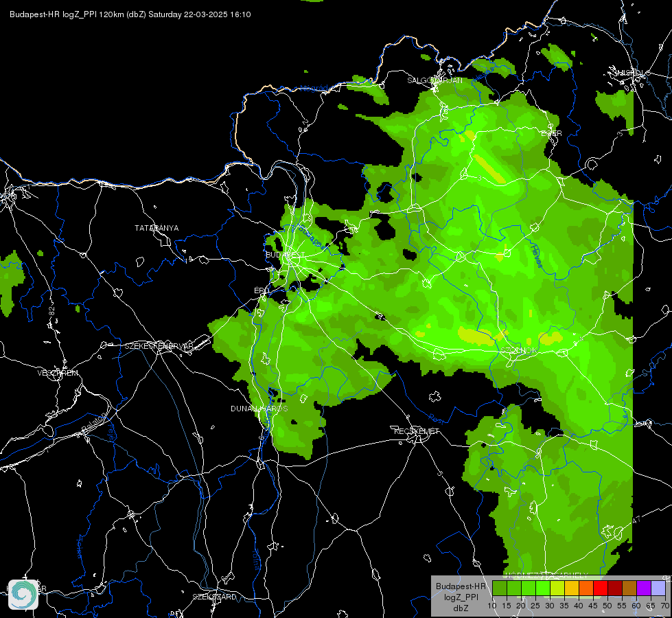The width and height of the screenshot is (672, 618).
Task: Click the '40' value on legend scale
Action: [579, 606]
